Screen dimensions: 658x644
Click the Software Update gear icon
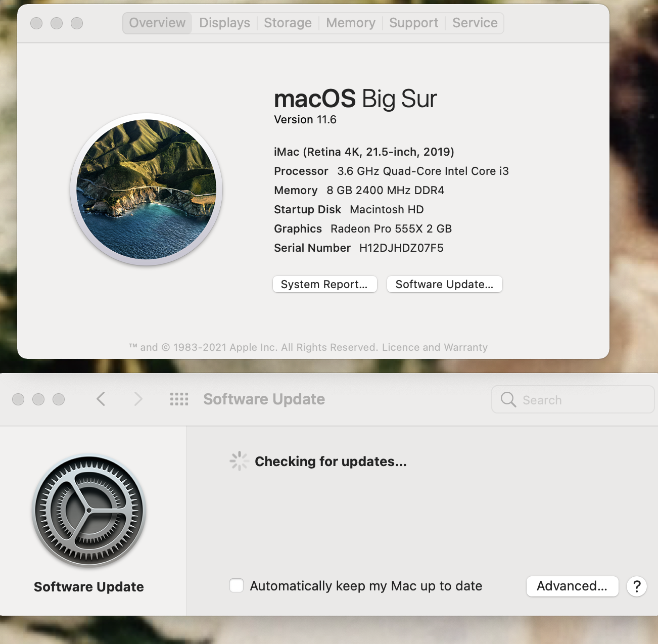[89, 511]
